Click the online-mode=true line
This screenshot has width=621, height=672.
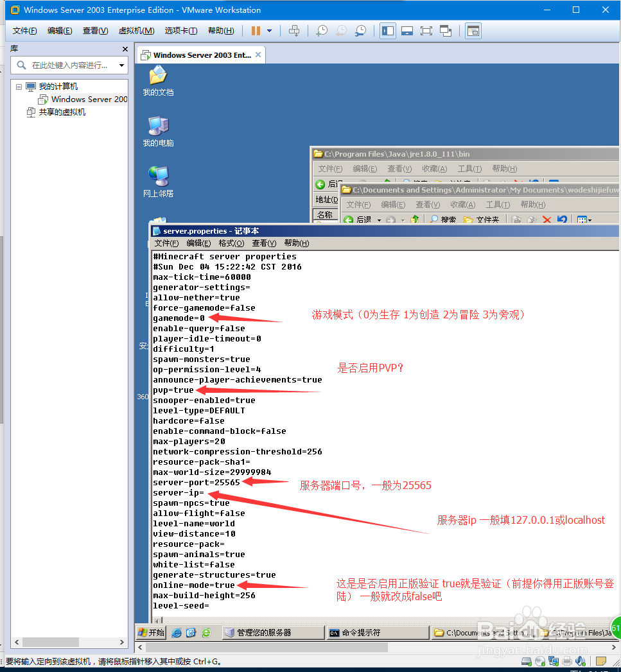point(194,585)
